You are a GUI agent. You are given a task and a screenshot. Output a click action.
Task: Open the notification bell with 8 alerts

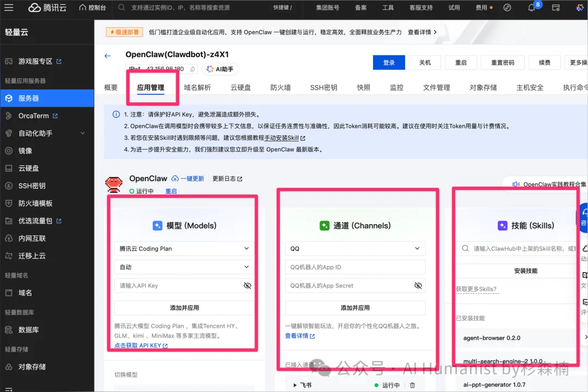click(532, 8)
